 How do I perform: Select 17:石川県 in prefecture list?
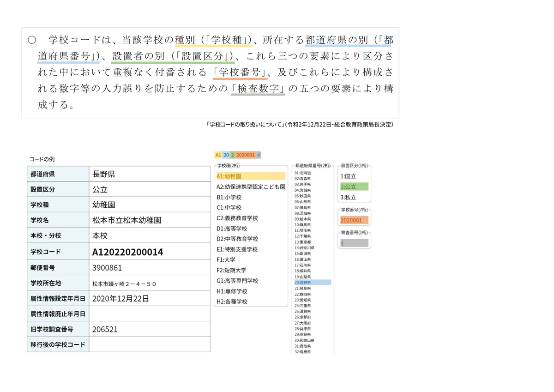pyautogui.click(x=302, y=265)
